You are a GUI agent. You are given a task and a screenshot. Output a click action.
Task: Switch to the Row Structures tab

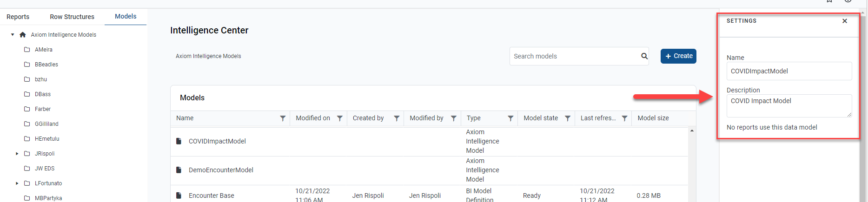tap(72, 17)
